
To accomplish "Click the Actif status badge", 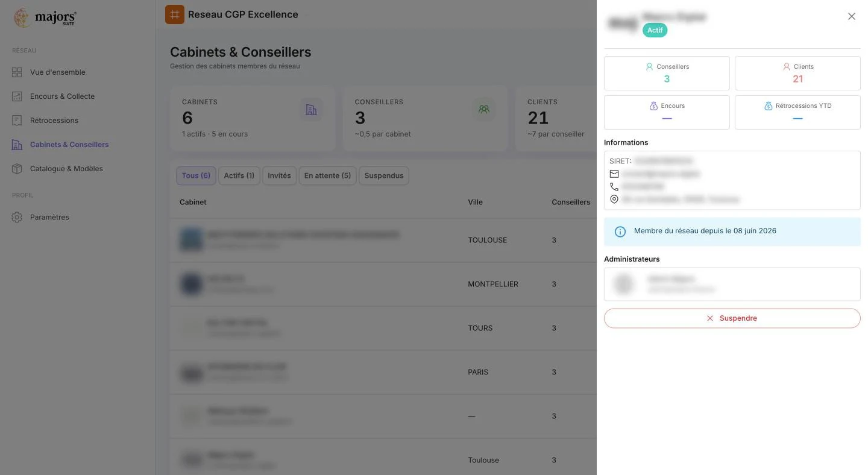I will 655,30.
